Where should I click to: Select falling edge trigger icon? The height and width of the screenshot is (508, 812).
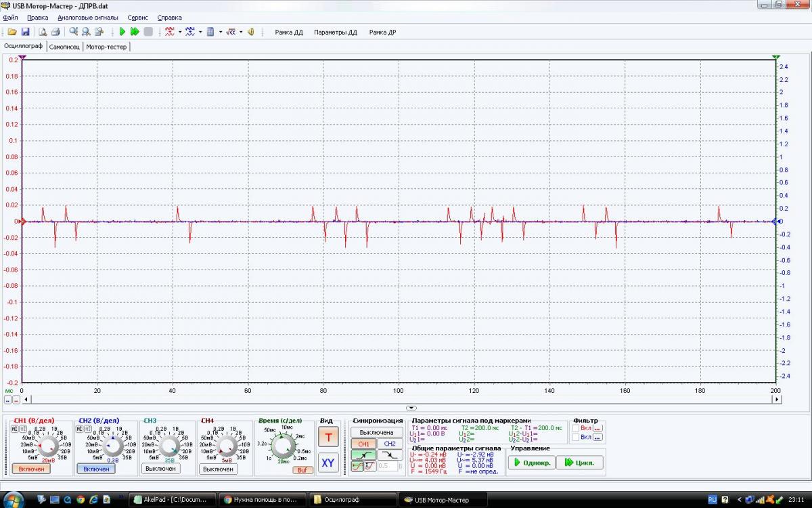coord(389,455)
